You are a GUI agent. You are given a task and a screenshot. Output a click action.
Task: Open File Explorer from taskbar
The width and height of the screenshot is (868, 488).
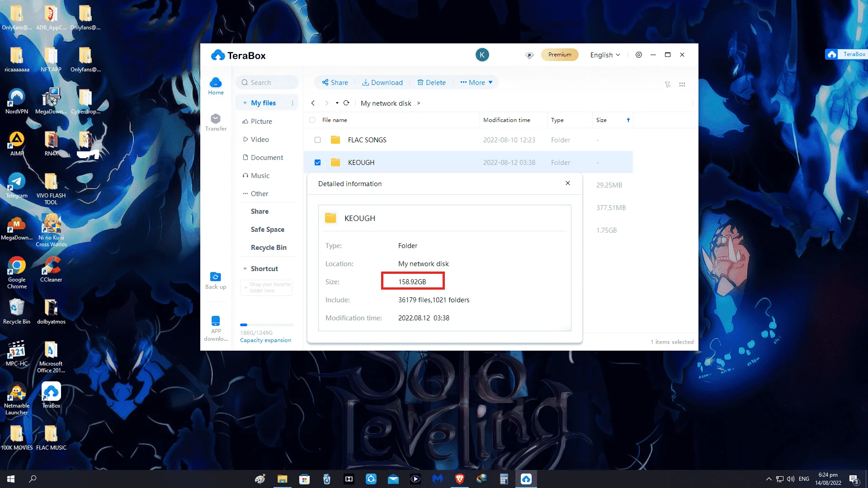pyautogui.click(x=283, y=479)
